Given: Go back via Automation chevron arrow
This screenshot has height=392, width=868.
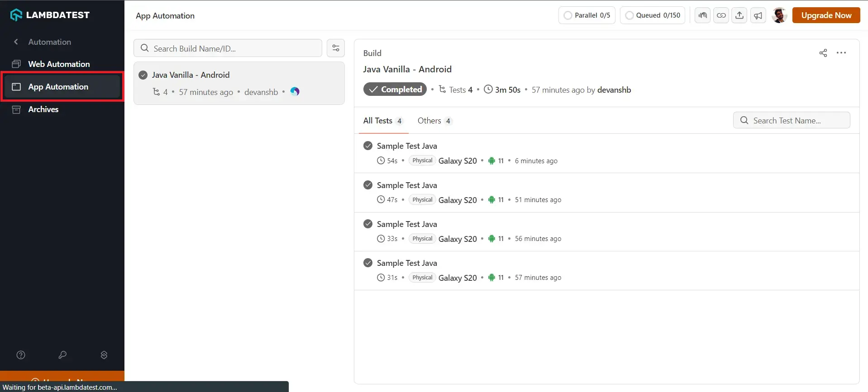Looking at the screenshot, I should 16,42.
